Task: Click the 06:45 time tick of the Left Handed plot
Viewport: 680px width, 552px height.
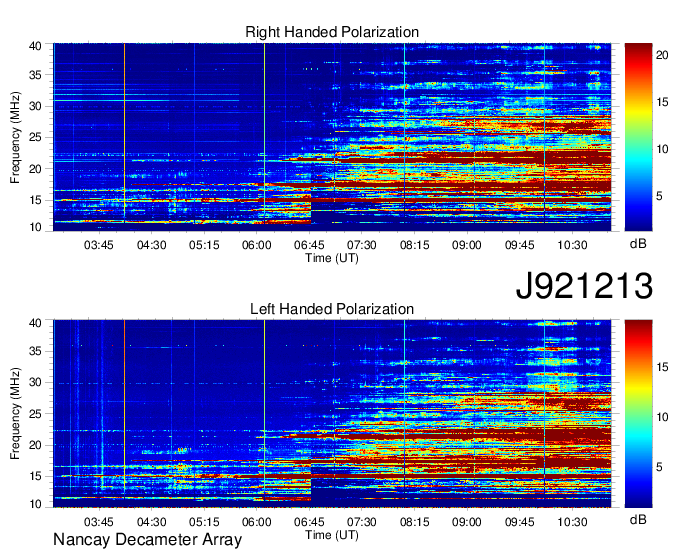Action: pyautogui.click(x=309, y=522)
